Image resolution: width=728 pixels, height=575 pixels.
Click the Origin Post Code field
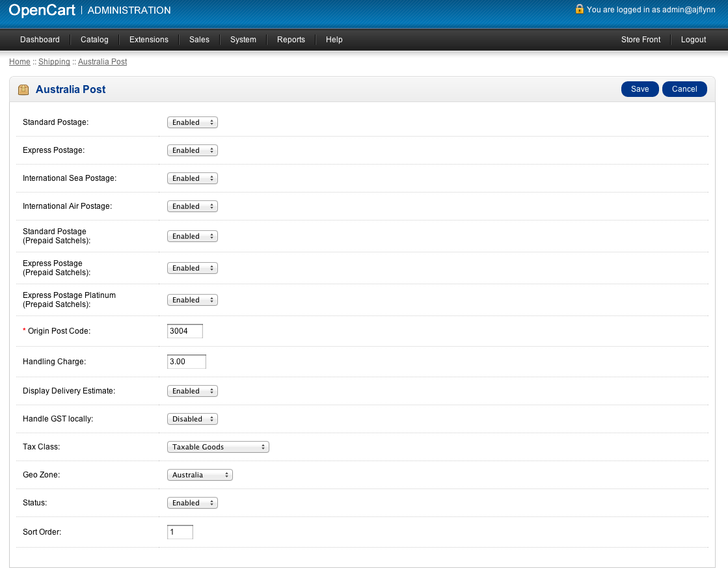185,331
